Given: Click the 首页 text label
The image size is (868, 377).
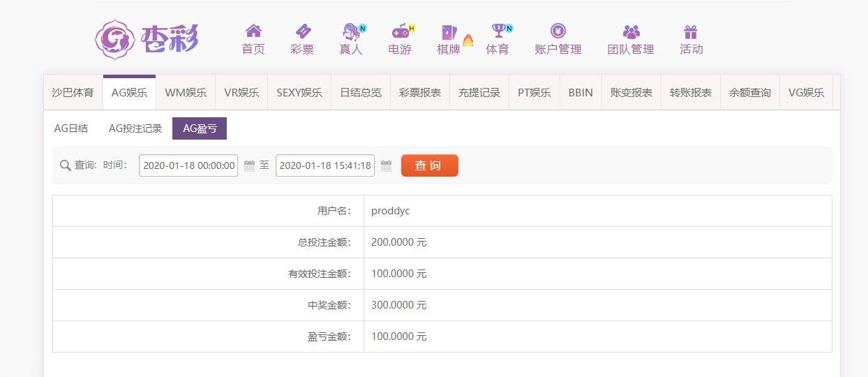Looking at the screenshot, I should [x=253, y=50].
